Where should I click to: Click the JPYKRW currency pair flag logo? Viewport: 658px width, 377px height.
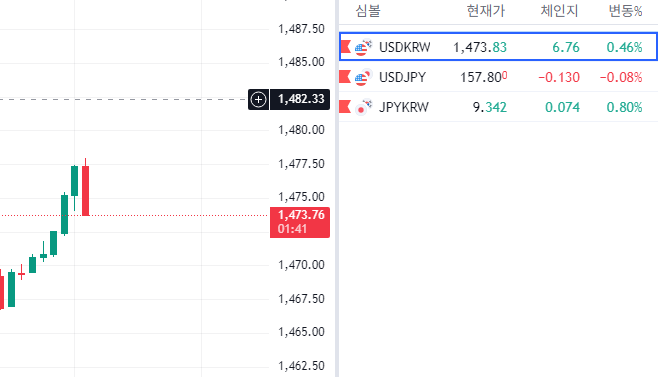[363, 107]
